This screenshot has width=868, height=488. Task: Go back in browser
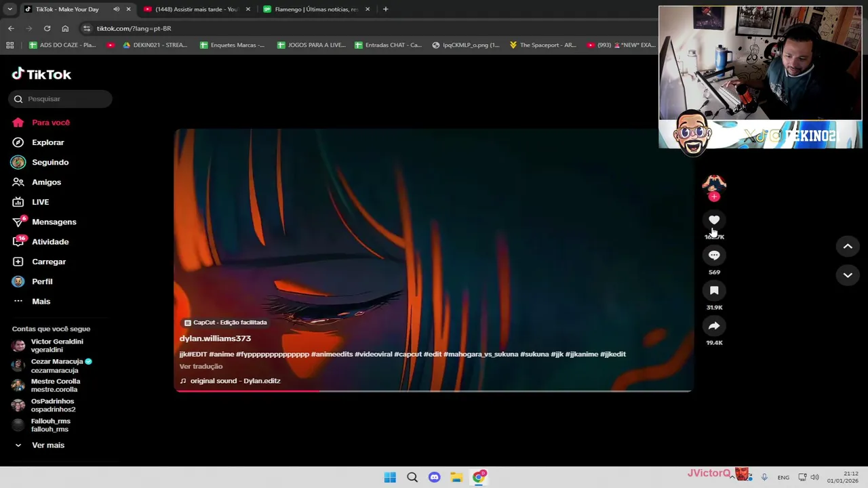(x=11, y=28)
